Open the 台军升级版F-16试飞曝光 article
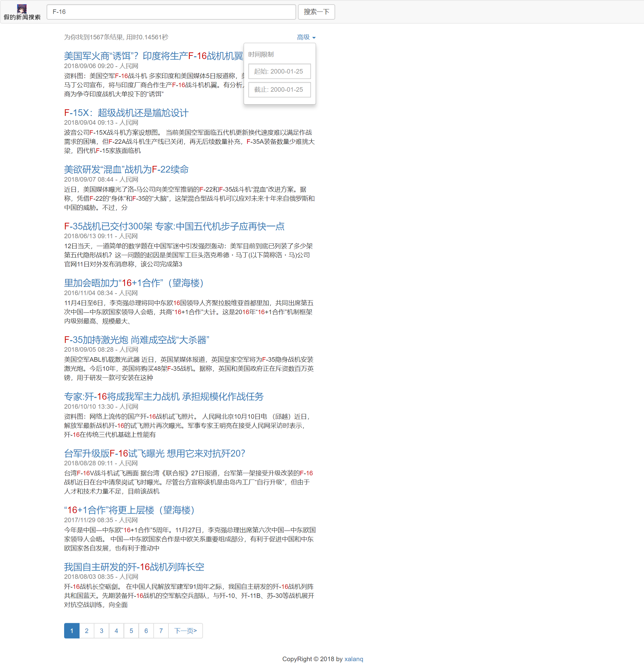 click(154, 453)
